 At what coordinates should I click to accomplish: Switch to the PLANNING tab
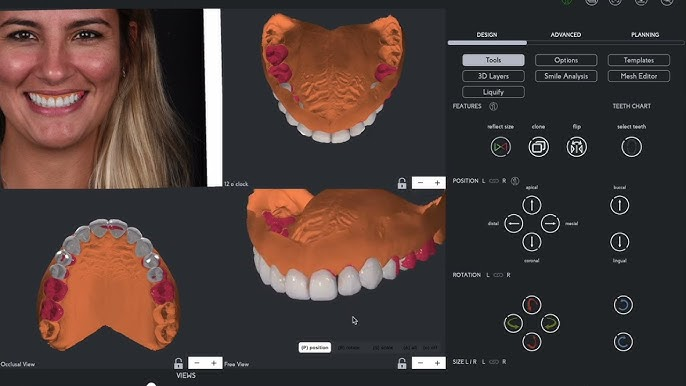(645, 35)
